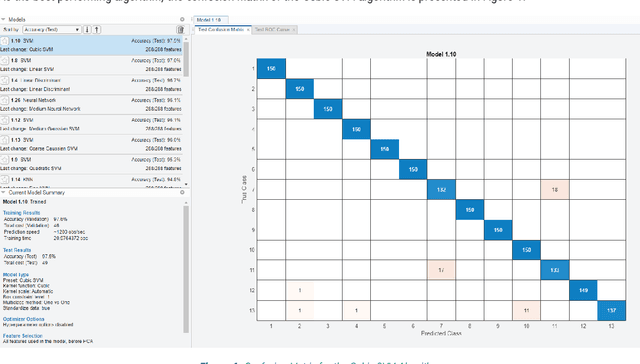Favorite model 1.10 SVM with star

pos(4,41)
